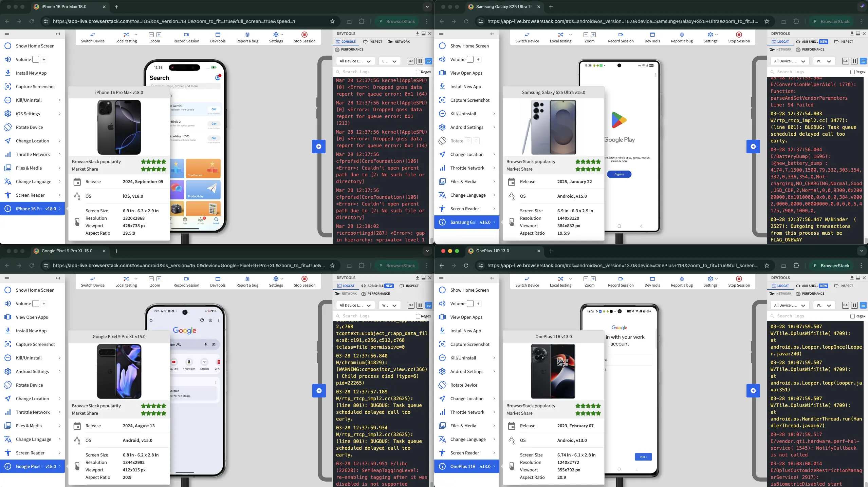Tick Regex checkbox in Google Pixel window devtools
This screenshot has width=868, height=487.
pyautogui.click(x=418, y=316)
